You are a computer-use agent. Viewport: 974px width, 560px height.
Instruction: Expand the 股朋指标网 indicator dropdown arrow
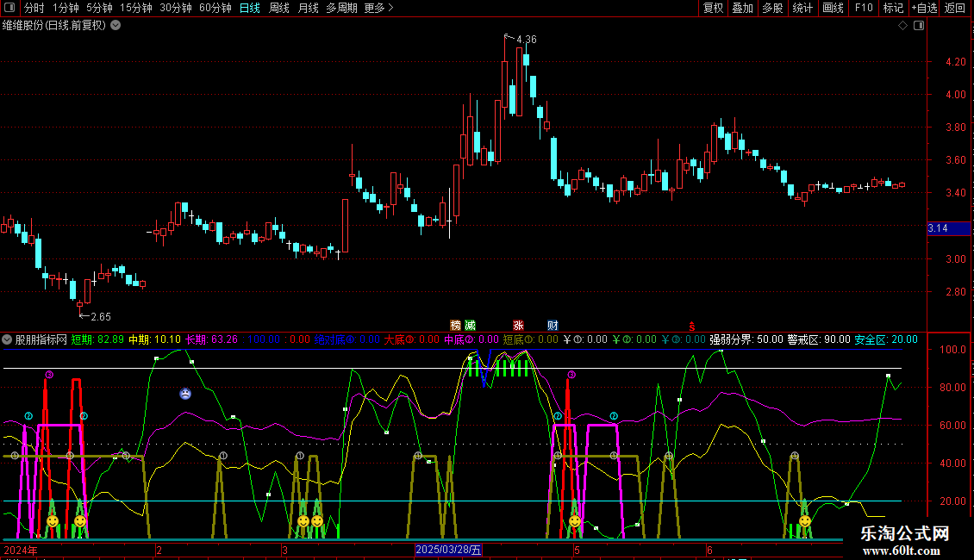(x=8, y=339)
